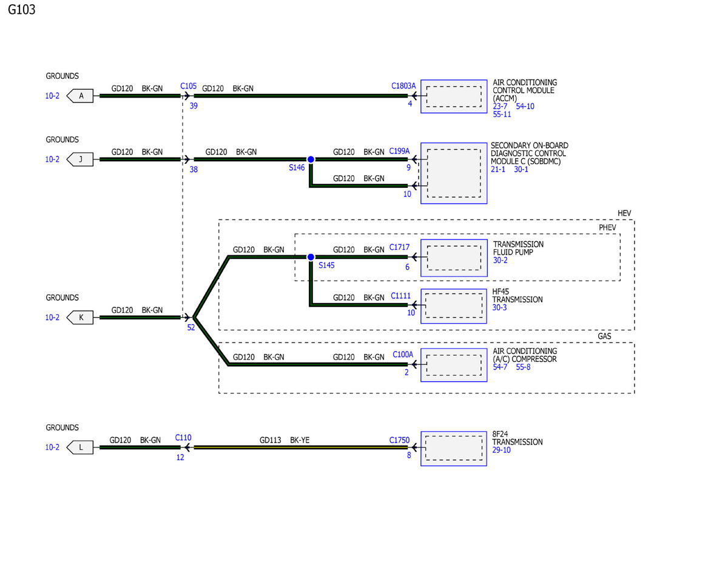Select the Transmission Fluid Pump component box
The image size is (728, 562).
(454, 257)
